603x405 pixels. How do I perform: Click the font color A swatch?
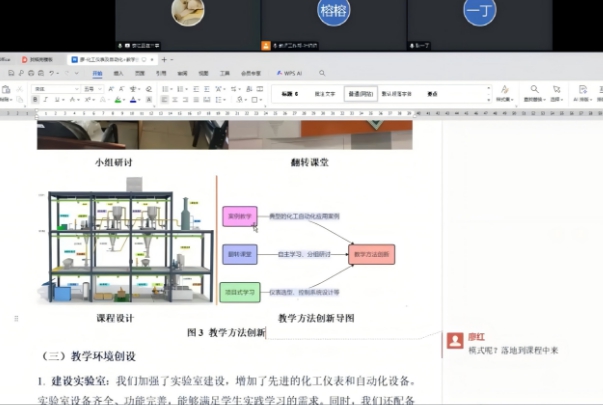click(133, 100)
